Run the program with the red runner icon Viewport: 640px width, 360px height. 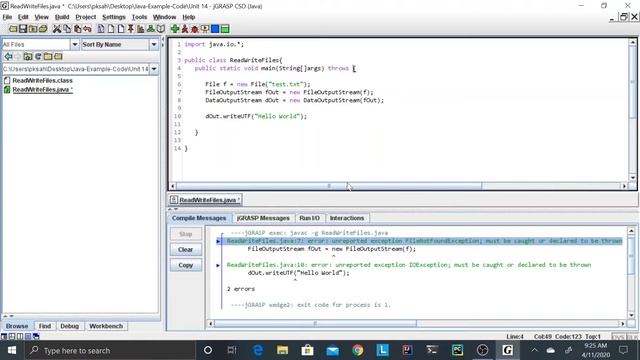pyautogui.click(x=185, y=29)
